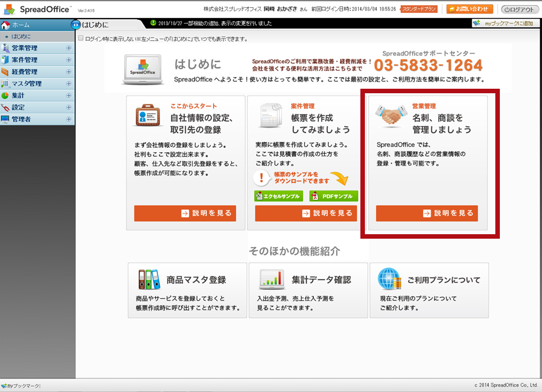This screenshot has width=542, height=392.
Task: Open the 経費管理 menu label
Action: [x=25, y=72]
